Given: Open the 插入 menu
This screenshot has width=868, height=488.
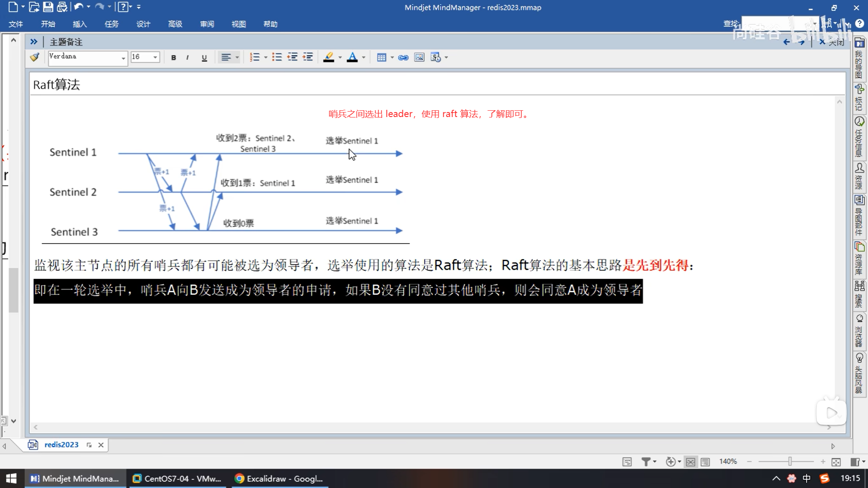Looking at the screenshot, I should [x=80, y=24].
